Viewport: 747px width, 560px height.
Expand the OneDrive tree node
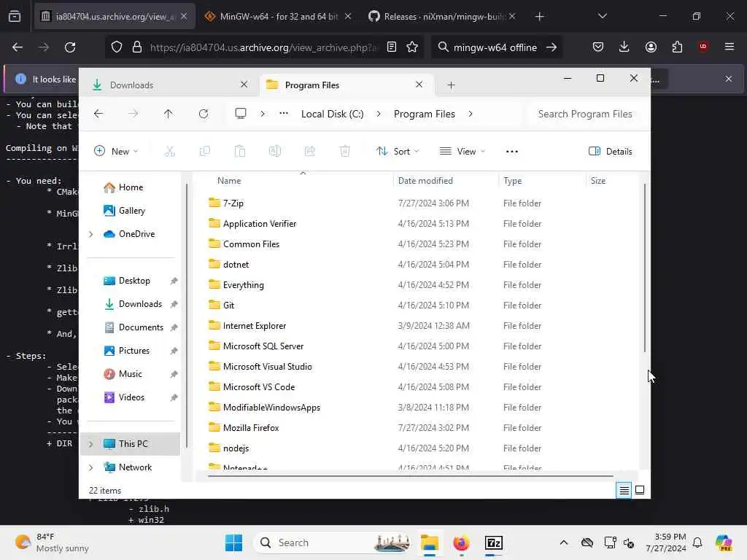[x=91, y=234]
